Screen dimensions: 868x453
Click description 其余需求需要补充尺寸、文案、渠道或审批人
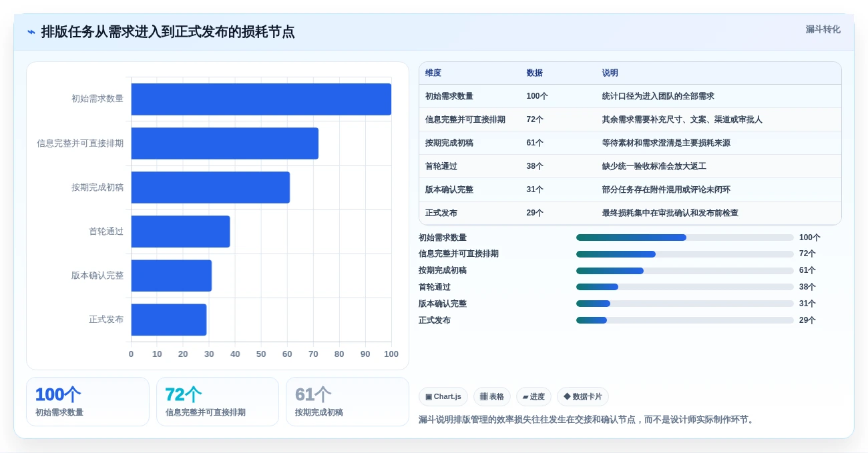(682, 119)
